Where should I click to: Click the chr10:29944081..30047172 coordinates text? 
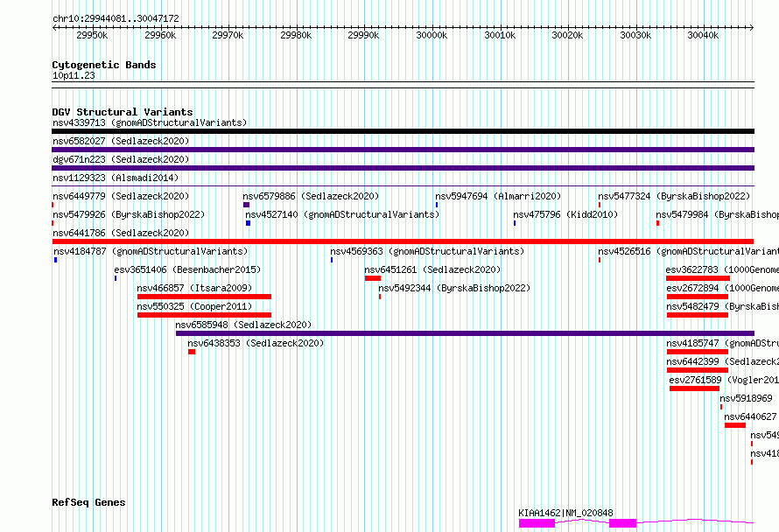tap(116, 18)
